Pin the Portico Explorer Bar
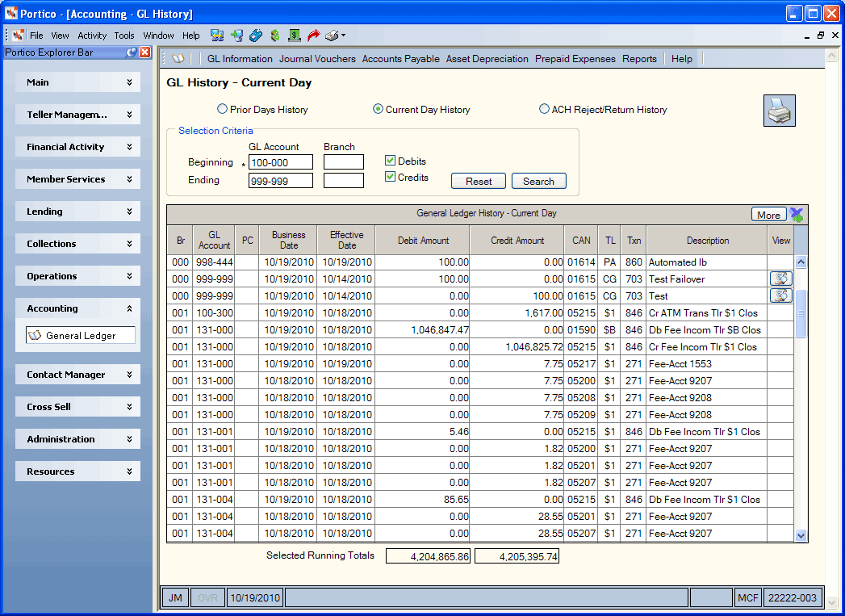 [131, 52]
